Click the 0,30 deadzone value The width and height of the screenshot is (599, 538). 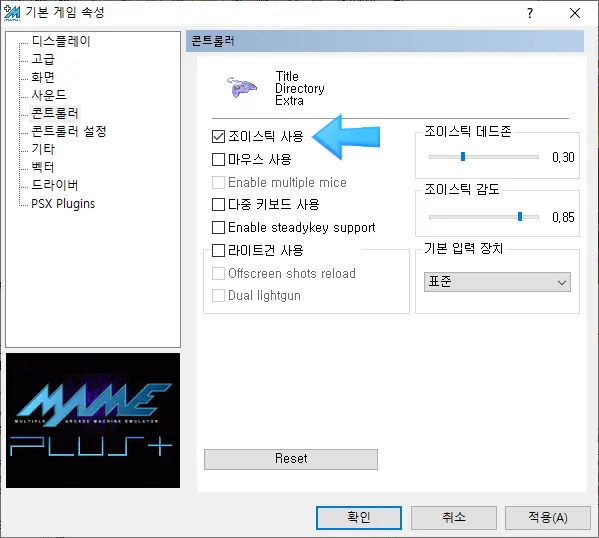coord(563,157)
